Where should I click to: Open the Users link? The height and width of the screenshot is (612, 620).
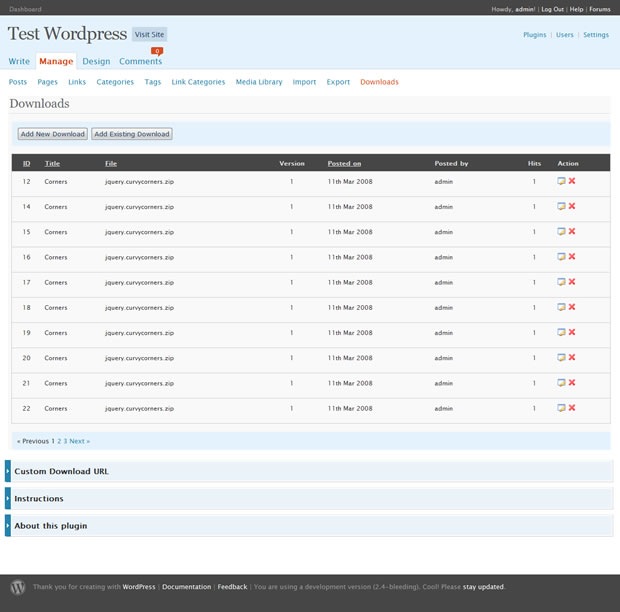[565, 35]
